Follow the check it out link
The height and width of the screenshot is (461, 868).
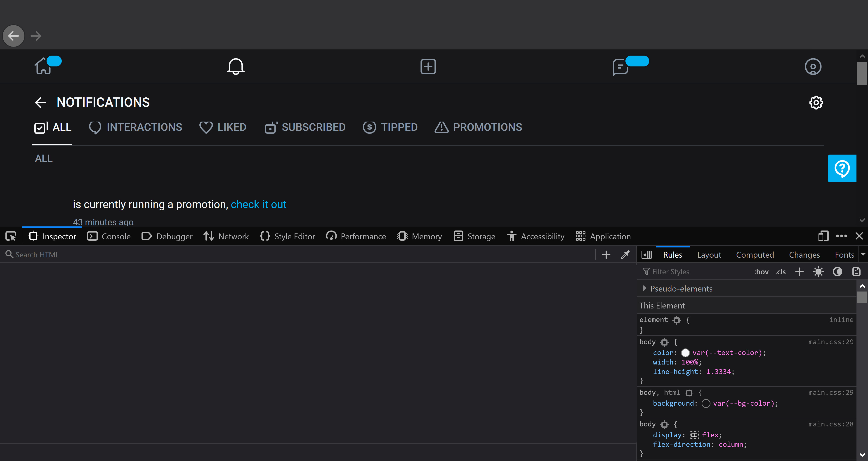258,204
